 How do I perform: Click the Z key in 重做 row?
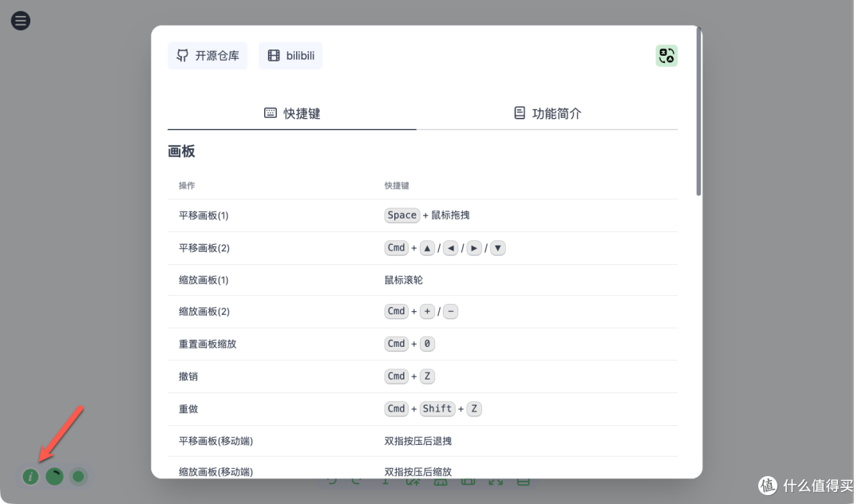click(x=474, y=408)
